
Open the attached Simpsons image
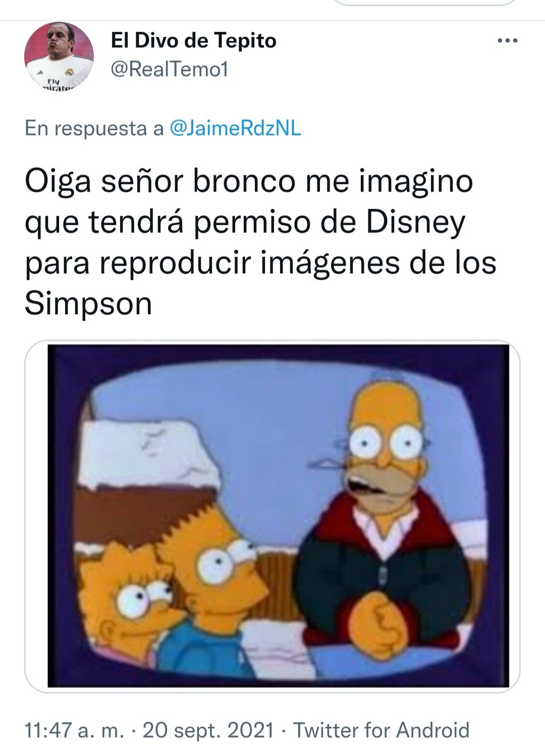[272, 515]
